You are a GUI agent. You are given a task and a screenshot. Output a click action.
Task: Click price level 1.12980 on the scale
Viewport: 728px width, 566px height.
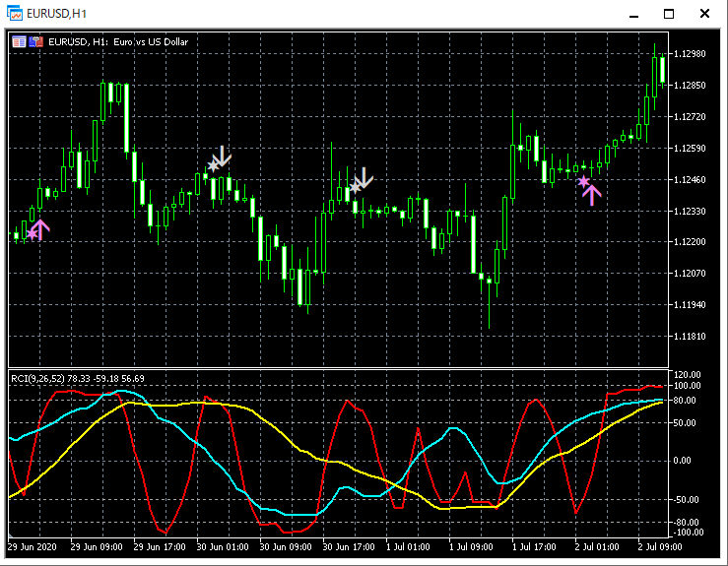pyautogui.click(x=690, y=54)
